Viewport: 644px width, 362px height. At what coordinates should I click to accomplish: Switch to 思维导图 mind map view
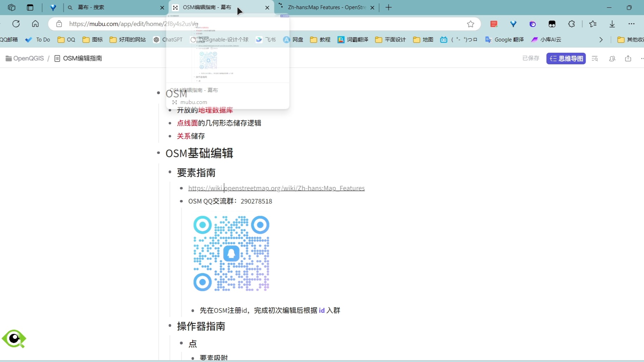click(x=566, y=58)
